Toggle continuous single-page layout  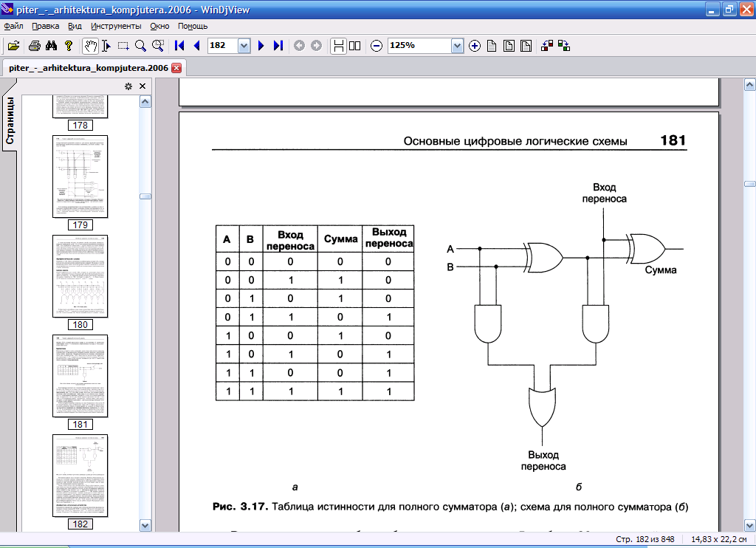(x=338, y=46)
